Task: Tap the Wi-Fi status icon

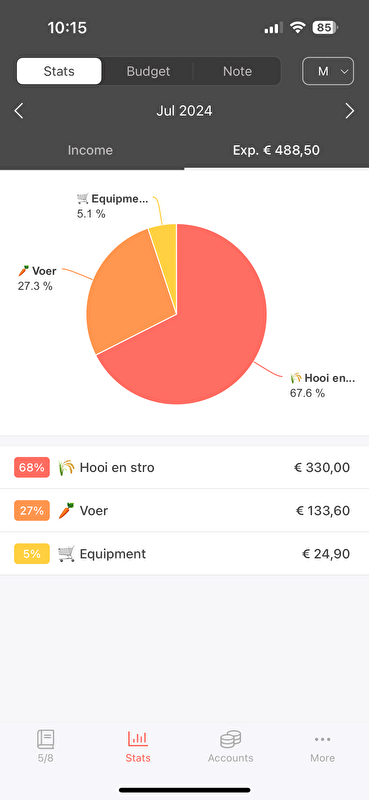Action: (x=297, y=27)
